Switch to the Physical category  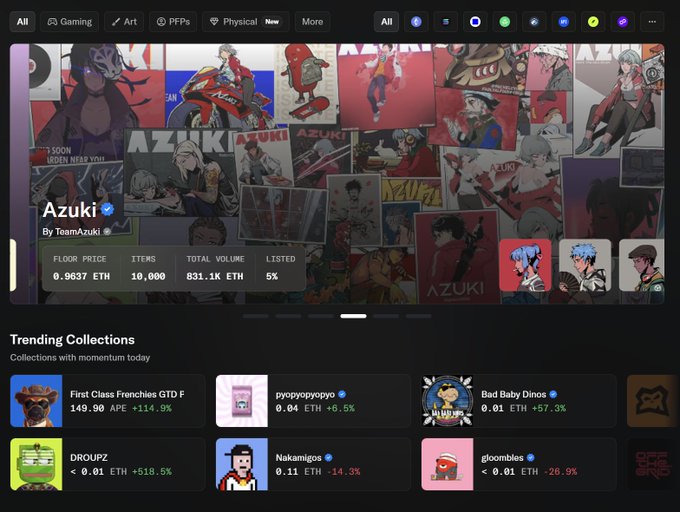245,22
